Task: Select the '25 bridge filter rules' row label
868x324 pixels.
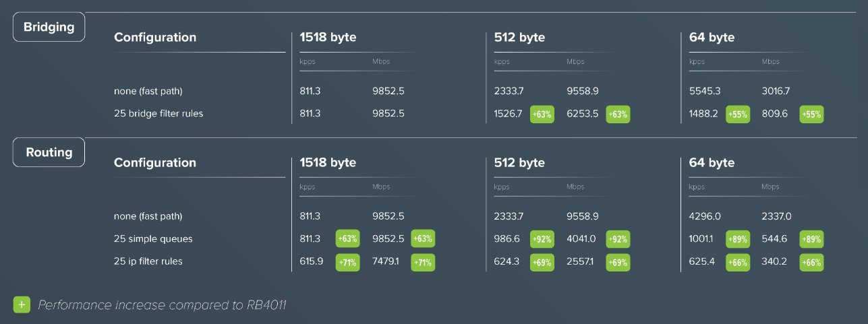Action: (158, 114)
